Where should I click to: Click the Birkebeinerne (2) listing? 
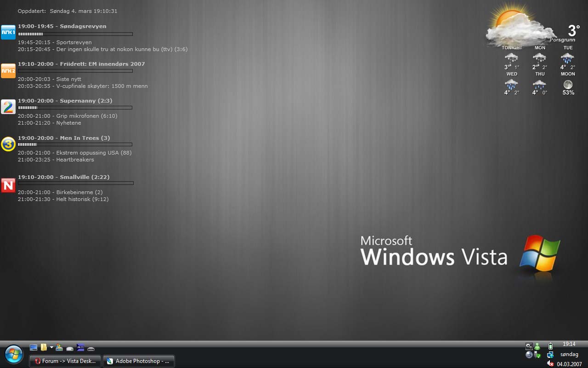click(x=60, y=192)
